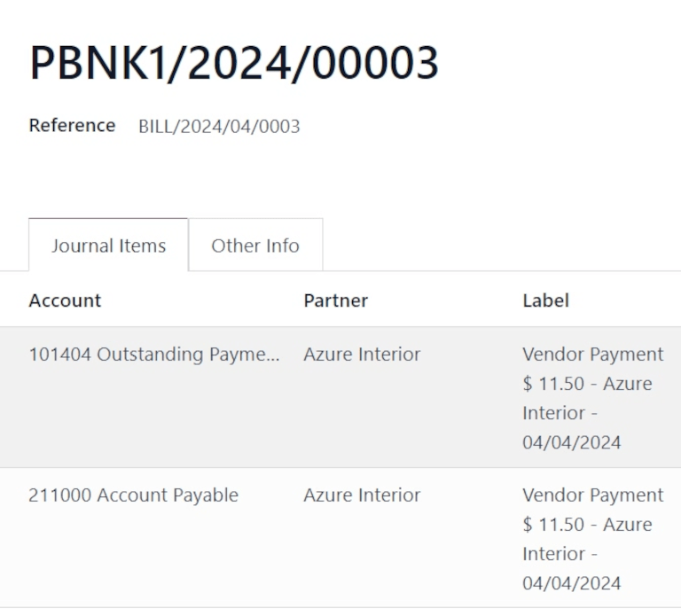Switch to the Other Info tab
Image resolution: width=681 pixels, height=616 pixels.
(x=255, y=246)
